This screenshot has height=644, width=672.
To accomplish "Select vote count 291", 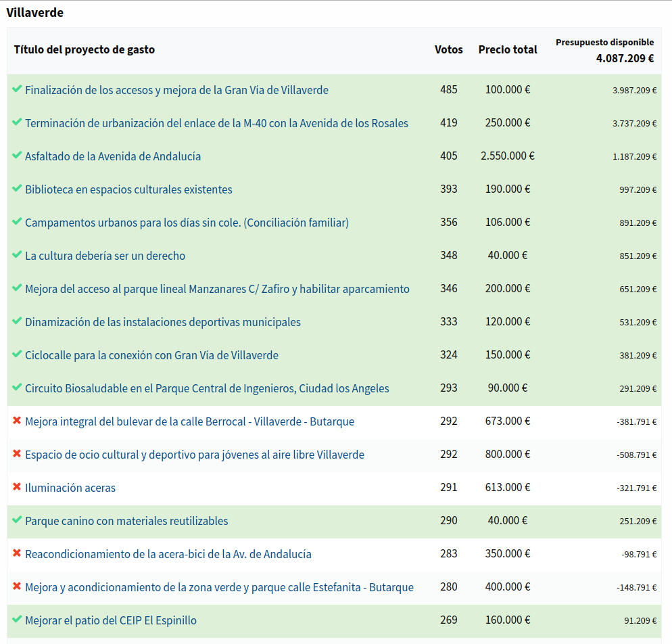I will [449, 488].
